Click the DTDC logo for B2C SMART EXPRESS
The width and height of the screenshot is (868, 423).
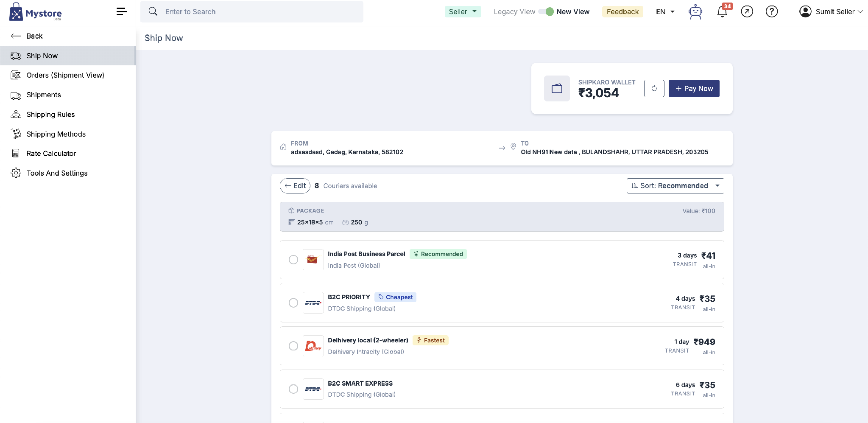pyautogui.click(x=313, y=389)
